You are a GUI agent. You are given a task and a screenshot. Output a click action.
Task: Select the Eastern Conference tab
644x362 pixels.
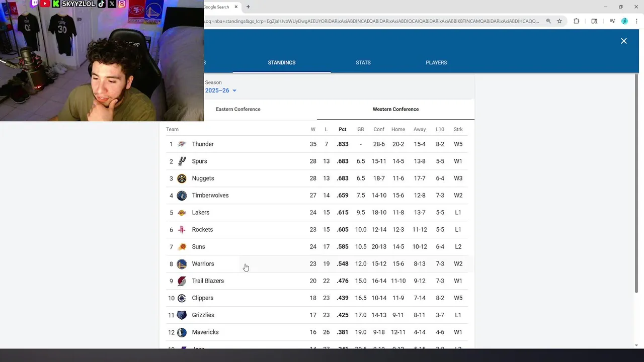click(238, 109)
